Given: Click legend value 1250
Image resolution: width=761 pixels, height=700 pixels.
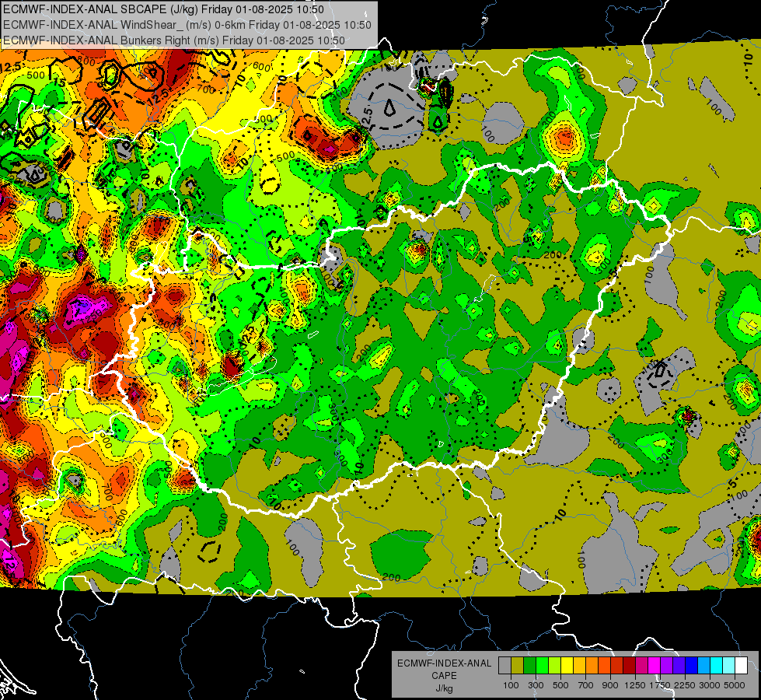Looking at the screenshot, I should (x=635, y=685).
